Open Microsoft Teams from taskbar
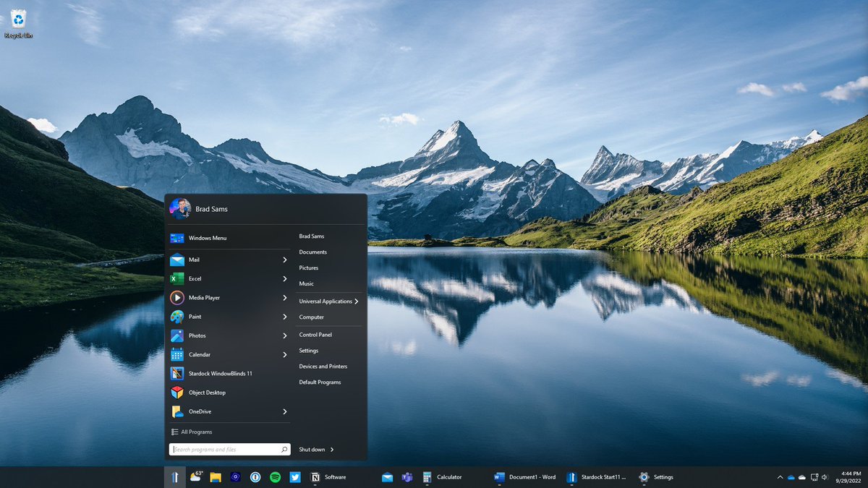Image resolution: width=868 pixels, height=488 pixels. 407,477
